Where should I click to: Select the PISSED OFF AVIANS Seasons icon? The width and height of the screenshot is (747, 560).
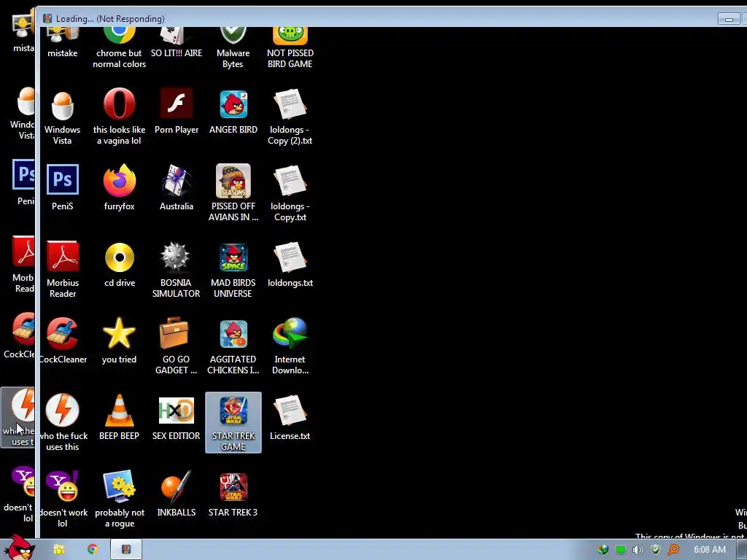coord(233,181)
